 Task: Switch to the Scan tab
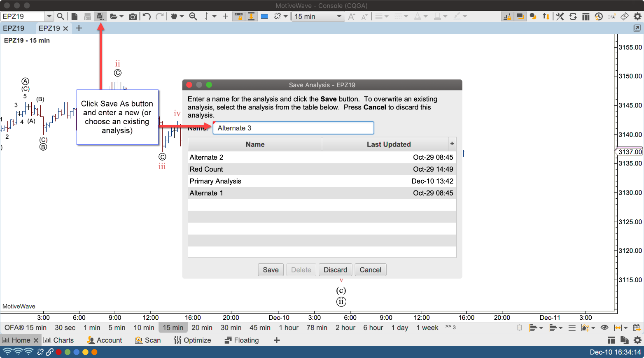coord(148,340)
